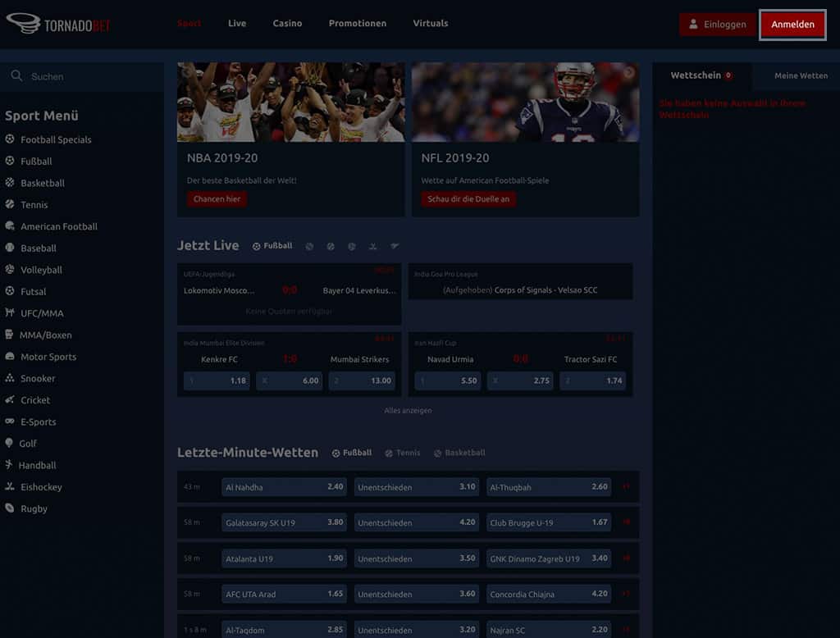This screenshot has height=638, width=840.
Task: Open the NFL 2019-20 banner image
Action: pyautogui.click(x=525, y=102)
